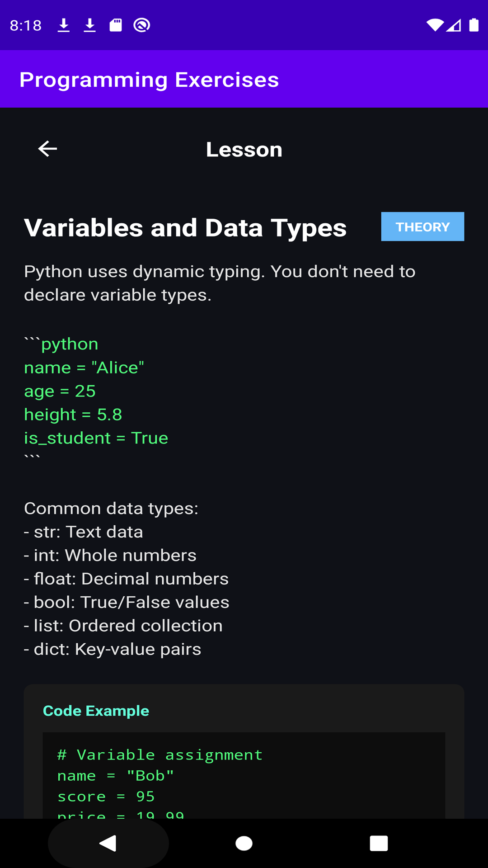
Task: Tap the dict: Key-value pairs entry
Action: point(113,649)
